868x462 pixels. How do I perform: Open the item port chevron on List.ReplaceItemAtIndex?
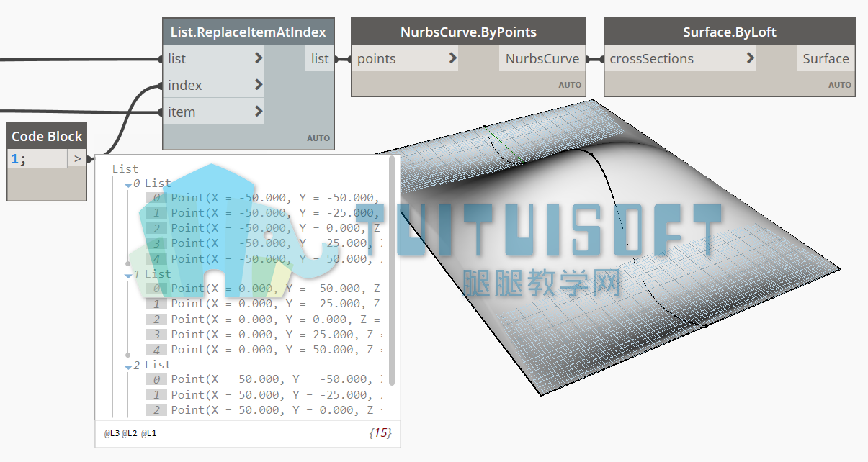[x=259, y=112]
